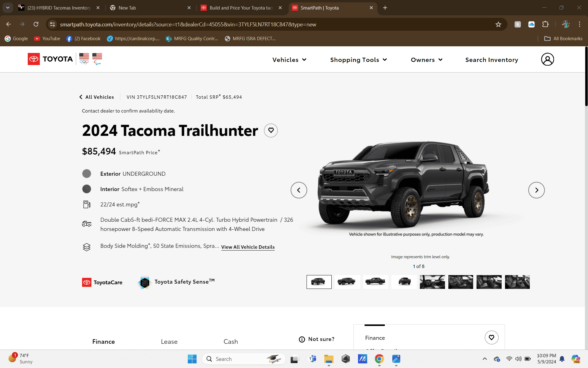This screenshot has width=588, height=368.
Task: Open a new browser tab
Action: click(385, 8)
